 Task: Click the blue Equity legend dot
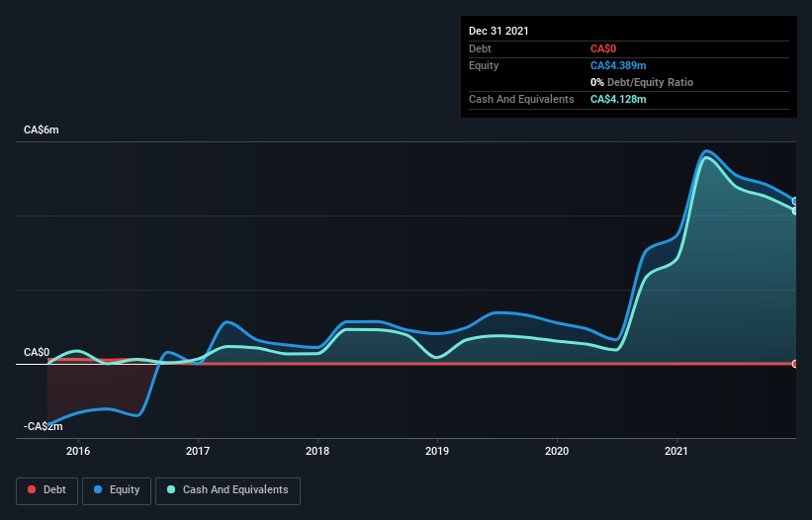tap(98, 489)
